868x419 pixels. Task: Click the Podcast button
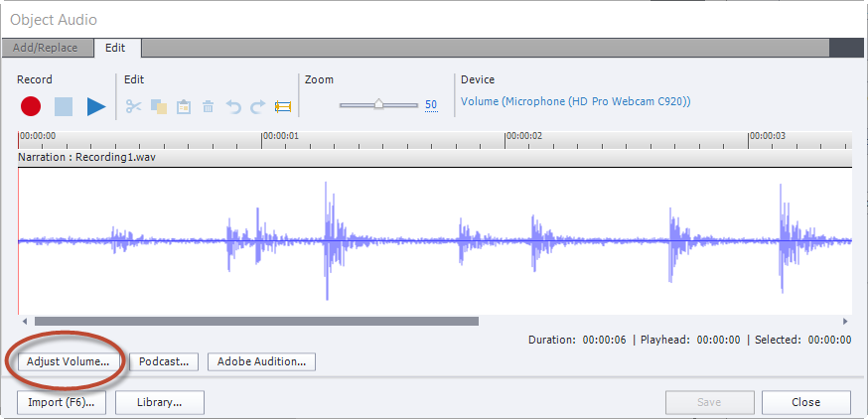164,361
